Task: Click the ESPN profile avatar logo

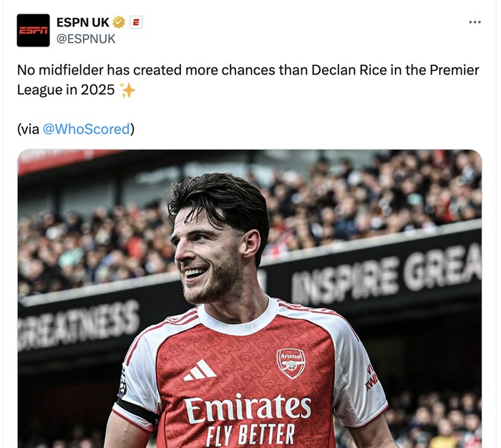Action: [x=33, y=30]
